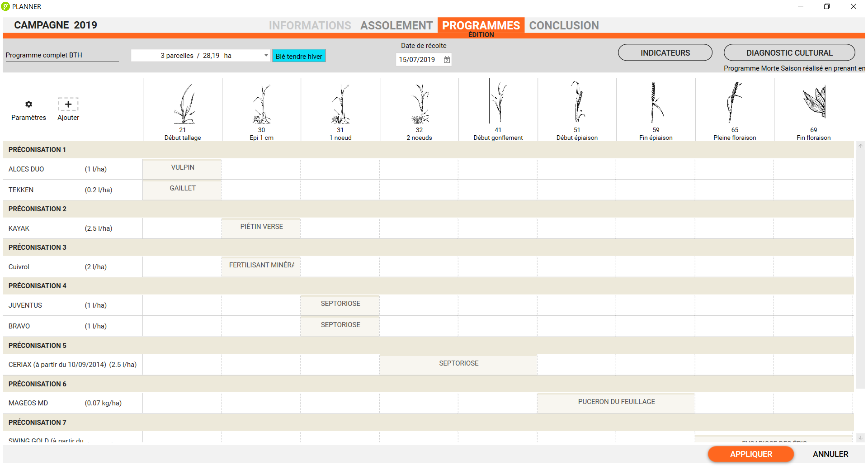Go to the CONCLUSION tab
This screenshot has height=466, width=868.
click(x=564, y=25)
